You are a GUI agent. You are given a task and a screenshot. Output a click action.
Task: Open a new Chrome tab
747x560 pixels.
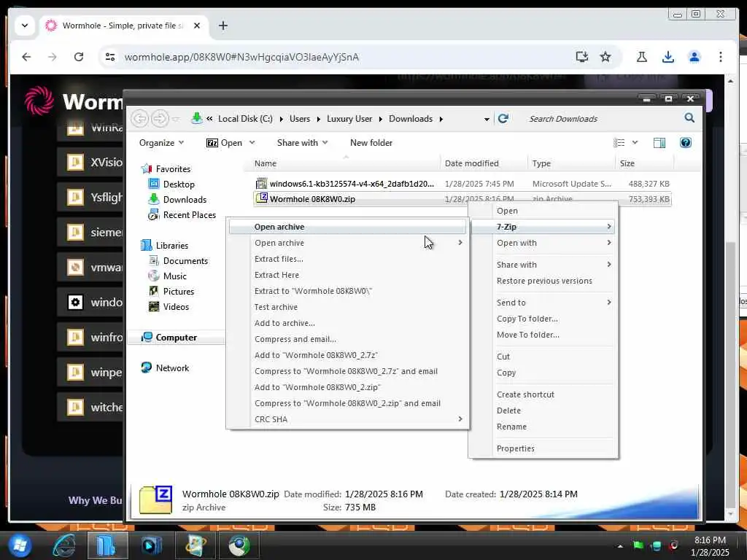(x=223, y=26)
